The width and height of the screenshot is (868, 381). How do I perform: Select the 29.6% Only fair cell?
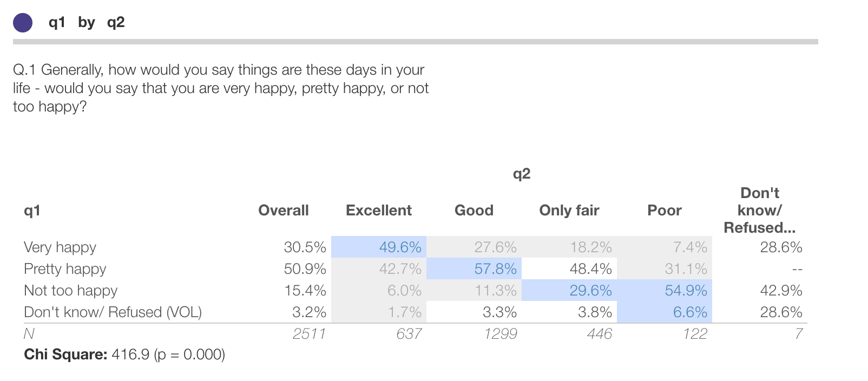590,291
